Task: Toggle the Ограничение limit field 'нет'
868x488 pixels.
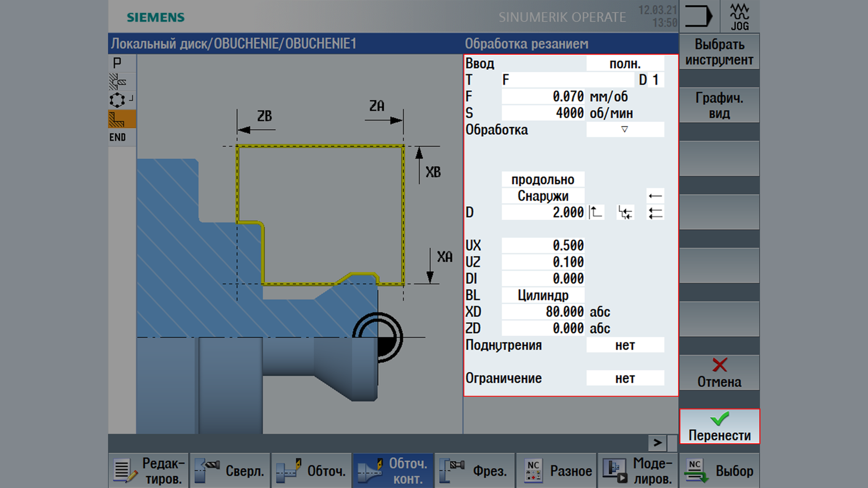Action: pyautogui.click(x=625, y=378)
